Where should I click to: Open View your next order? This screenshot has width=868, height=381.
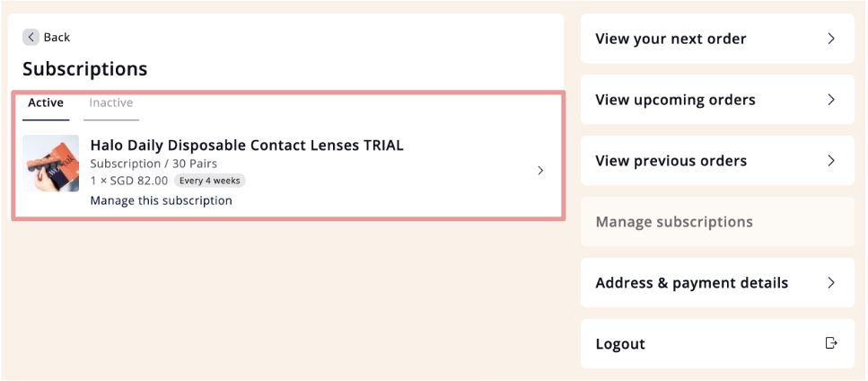tap(717, 39)
